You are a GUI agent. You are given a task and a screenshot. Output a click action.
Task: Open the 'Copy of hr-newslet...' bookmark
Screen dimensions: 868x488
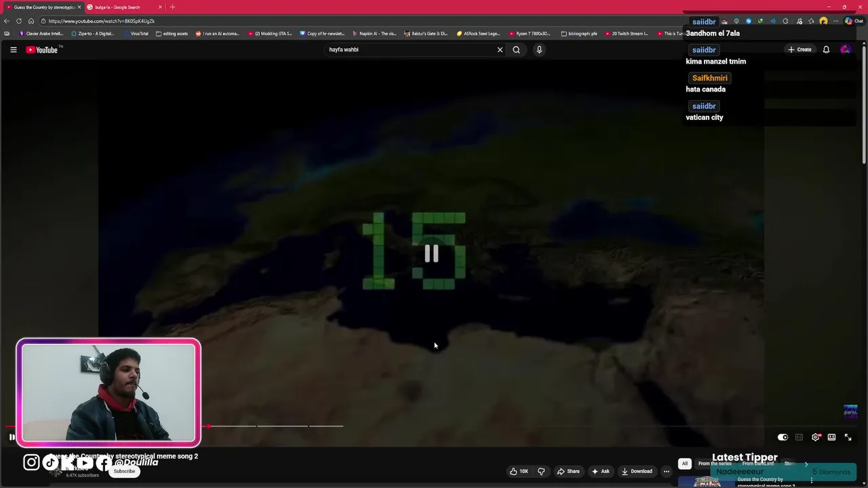(322, 33)
